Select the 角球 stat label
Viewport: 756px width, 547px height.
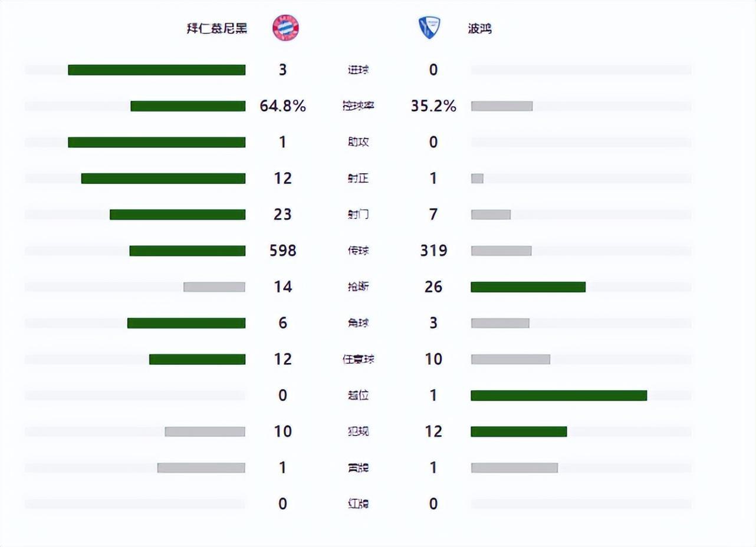[x=358, y=323]
